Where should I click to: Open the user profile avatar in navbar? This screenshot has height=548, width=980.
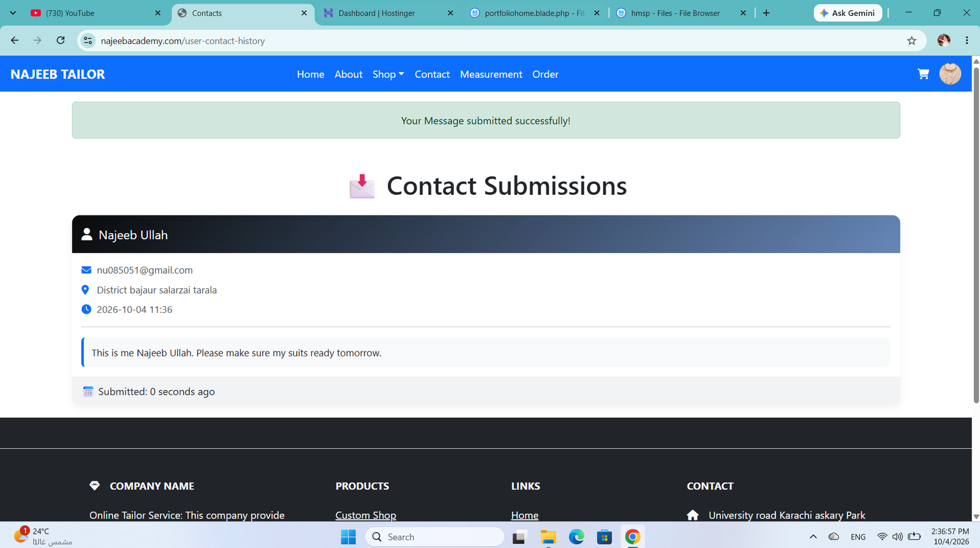tap(950, 74)
